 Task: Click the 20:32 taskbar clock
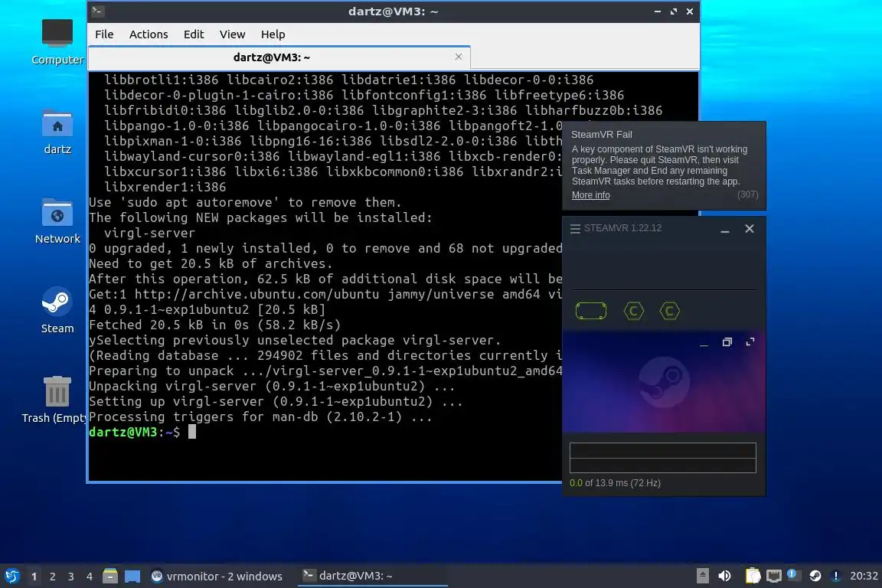pyautogui.click(x=864, y=576)
